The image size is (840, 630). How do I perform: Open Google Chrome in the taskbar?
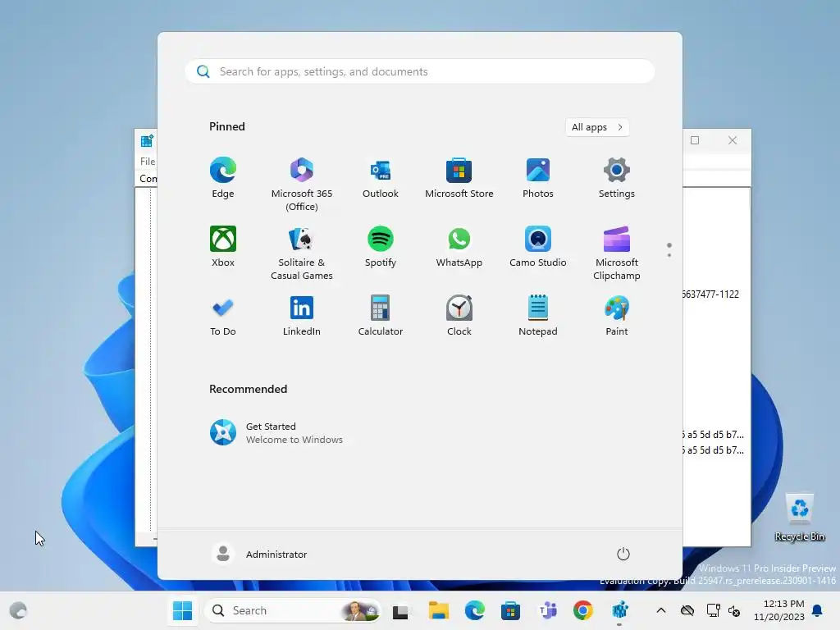point(583,610)
